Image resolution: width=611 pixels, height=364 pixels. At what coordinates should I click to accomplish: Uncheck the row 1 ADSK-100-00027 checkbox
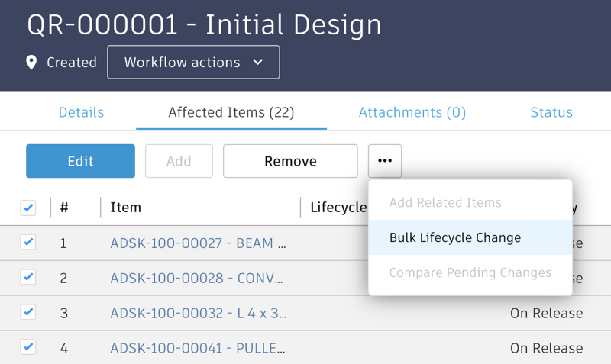(x=28, y=242)
